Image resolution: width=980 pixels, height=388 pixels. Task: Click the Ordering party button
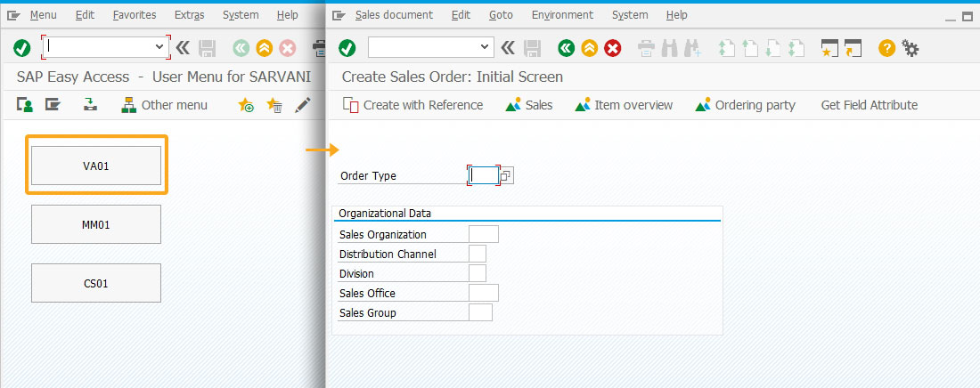point(745,105)
